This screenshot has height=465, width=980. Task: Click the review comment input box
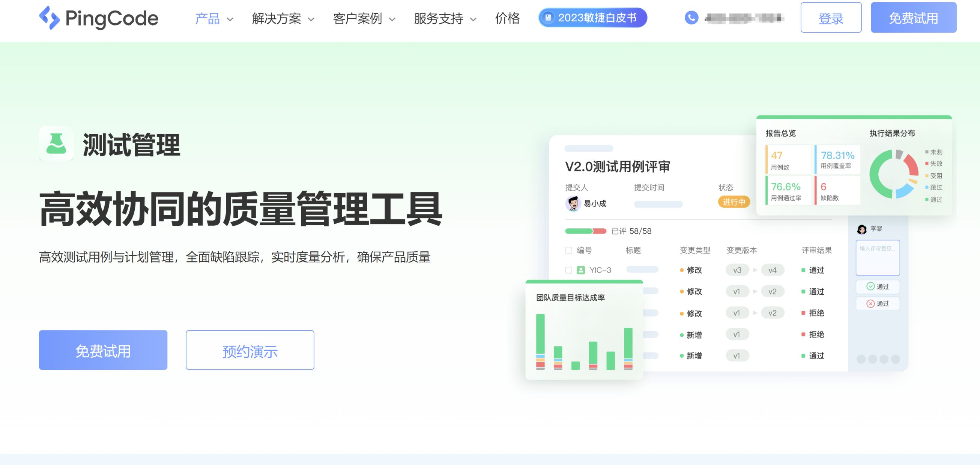877,258
